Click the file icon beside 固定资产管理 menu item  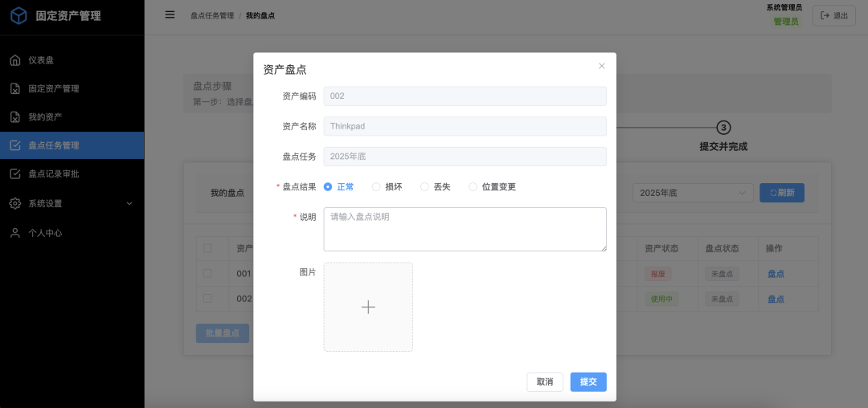click(x=15, y=88)
